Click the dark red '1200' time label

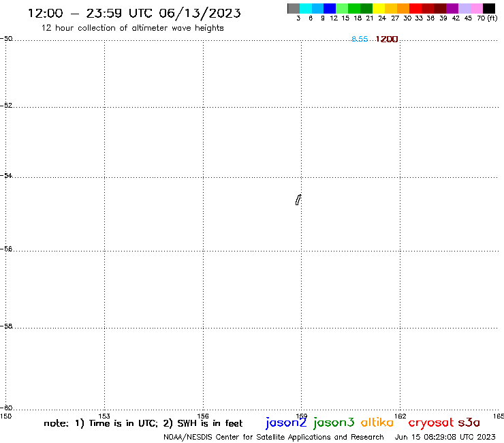point(387,39)
